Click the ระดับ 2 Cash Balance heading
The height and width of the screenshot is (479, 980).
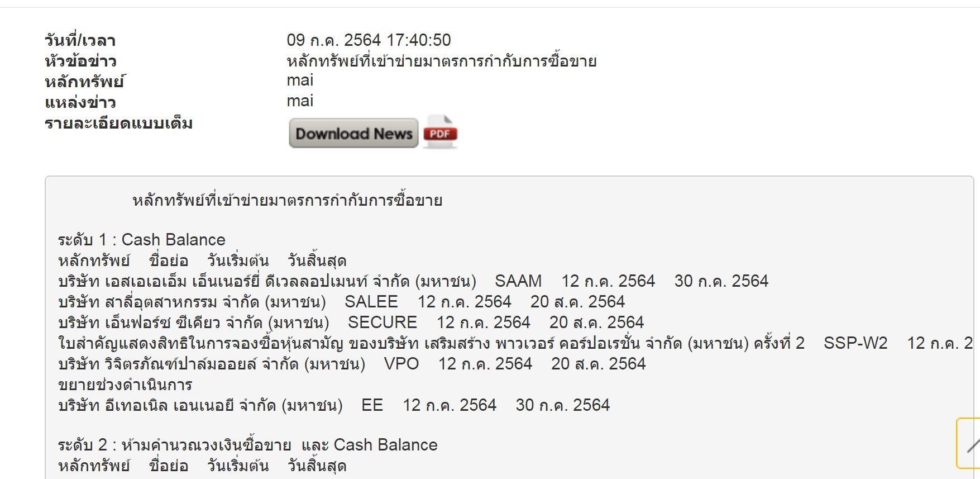(x=248, y=445)
